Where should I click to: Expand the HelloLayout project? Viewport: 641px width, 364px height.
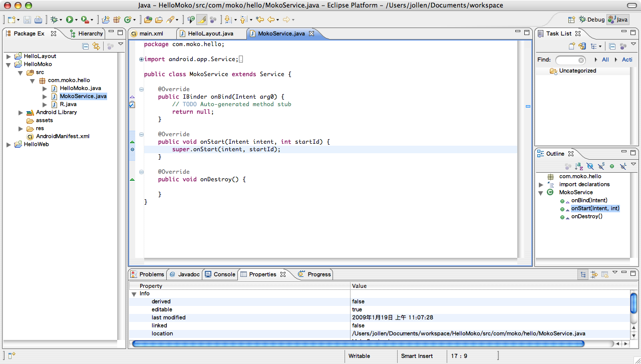coord(9,56)
